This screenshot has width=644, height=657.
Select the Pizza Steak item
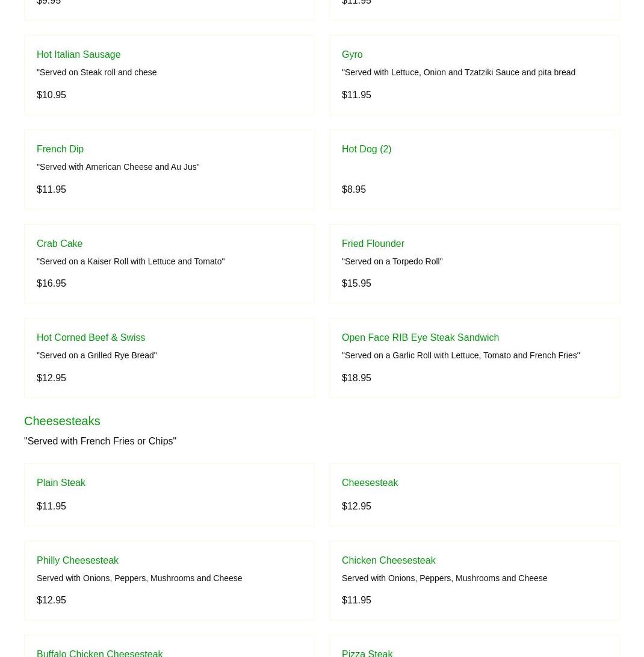pyautogui.click(x=367, y=653)
